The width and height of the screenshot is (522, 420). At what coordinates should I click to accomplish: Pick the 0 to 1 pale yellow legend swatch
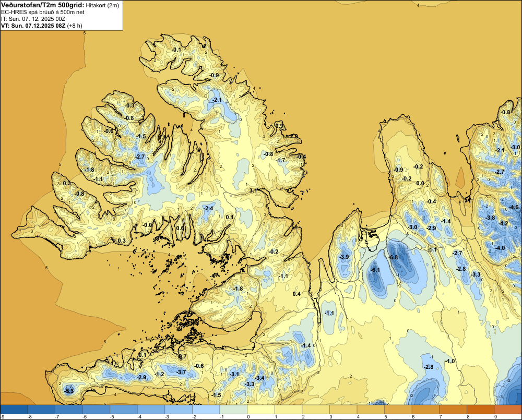[x=261, y=409]
